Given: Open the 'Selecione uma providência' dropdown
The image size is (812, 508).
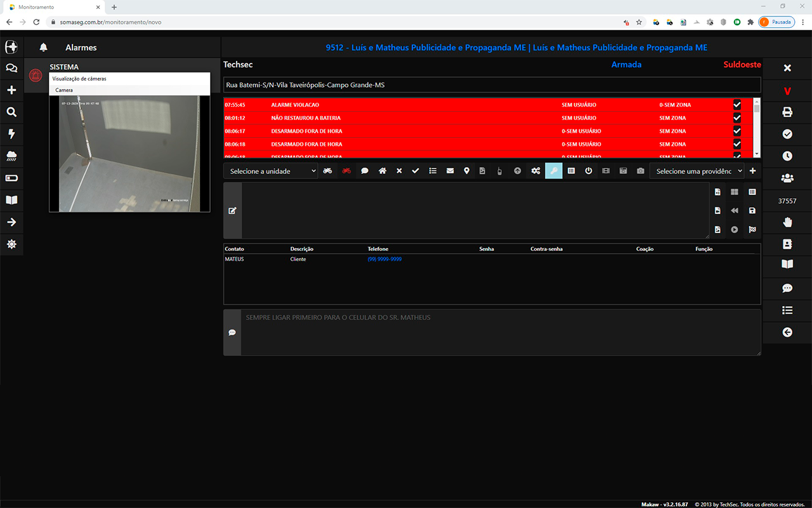Looking at the screenshot, I should [696, 170].
